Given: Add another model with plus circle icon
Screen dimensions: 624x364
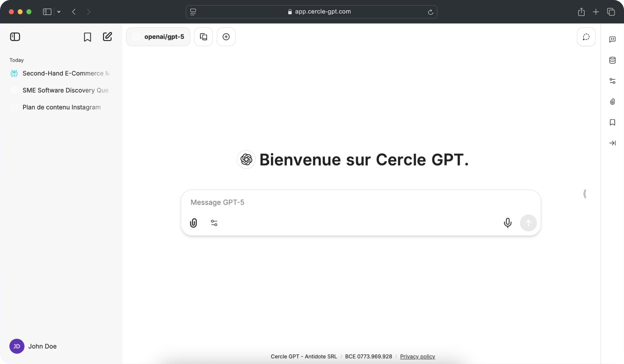Looking at the screenshot, I should (226, 37).
